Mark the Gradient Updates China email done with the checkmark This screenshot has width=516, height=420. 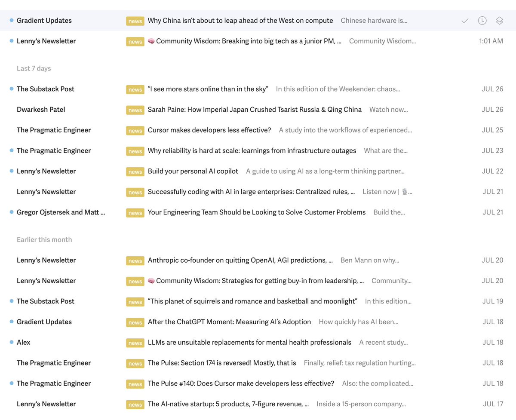click(x=465, y=21)
